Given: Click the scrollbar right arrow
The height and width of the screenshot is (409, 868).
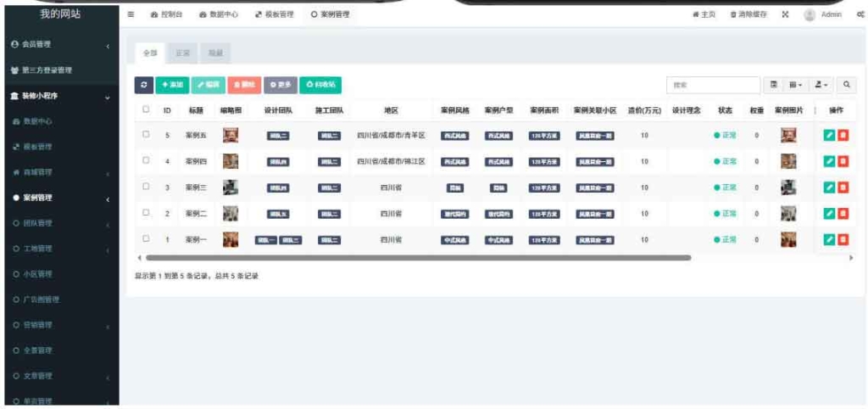Looking at the screenshot, I should pos(851,258).
